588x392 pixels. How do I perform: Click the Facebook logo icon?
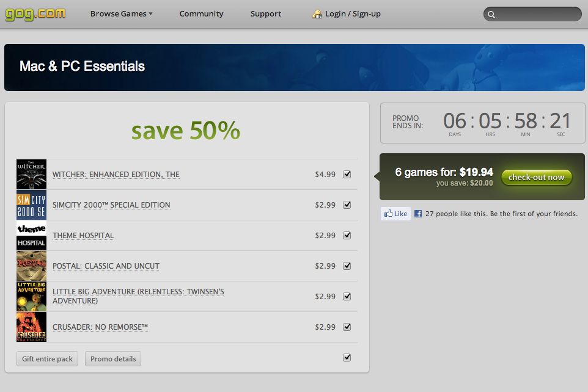pyautogui.click(x=418, y=214)
